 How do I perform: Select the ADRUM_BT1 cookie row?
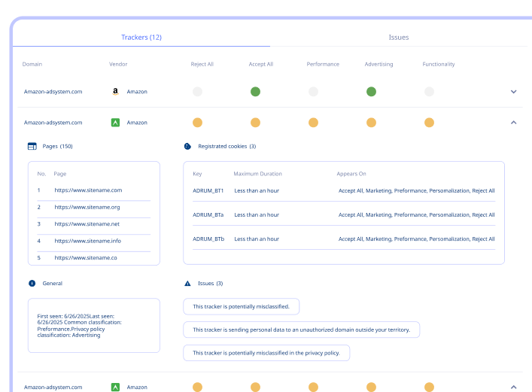point(343,190)
